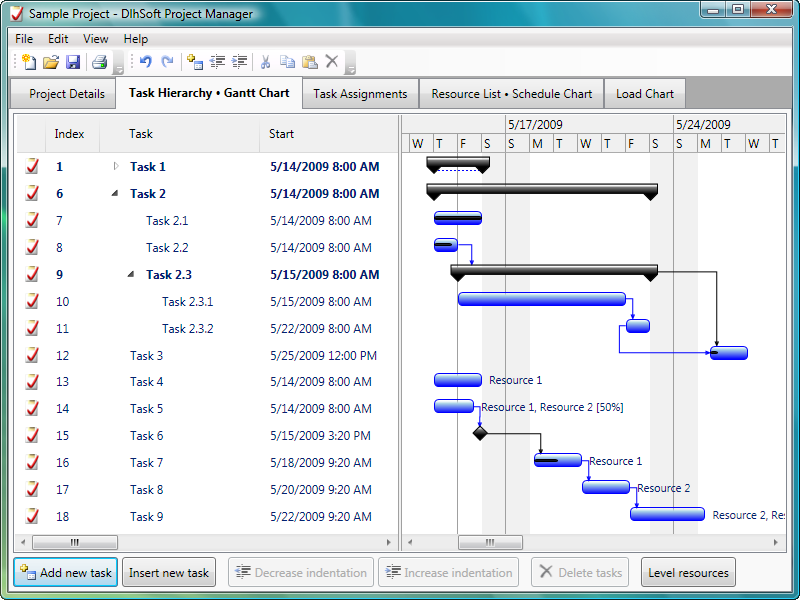Toggle the checkbox for Task 2.2 row
The width and height of the screenshot is (800, 600).
pyautogui.click(x=32, y=248)
